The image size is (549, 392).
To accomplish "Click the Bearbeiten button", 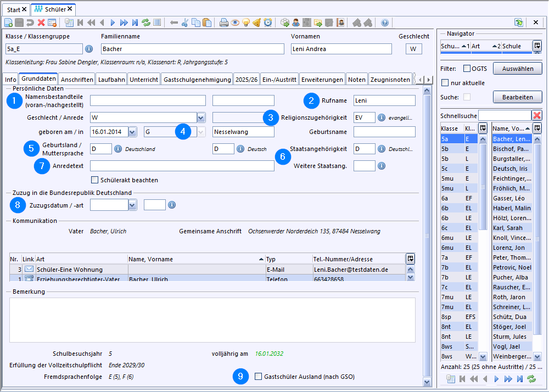I will point(517,97).
